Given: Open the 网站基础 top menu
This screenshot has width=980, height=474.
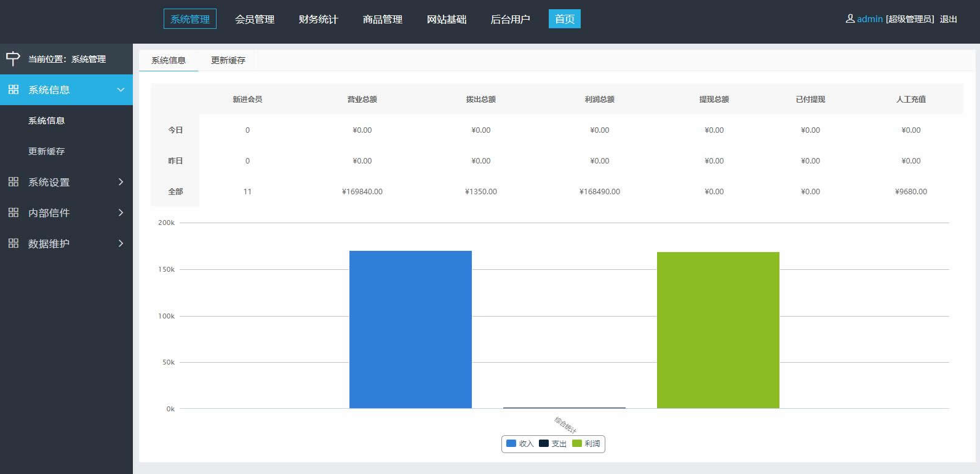Looking at the screenshot, I should [x=447, y=19].
